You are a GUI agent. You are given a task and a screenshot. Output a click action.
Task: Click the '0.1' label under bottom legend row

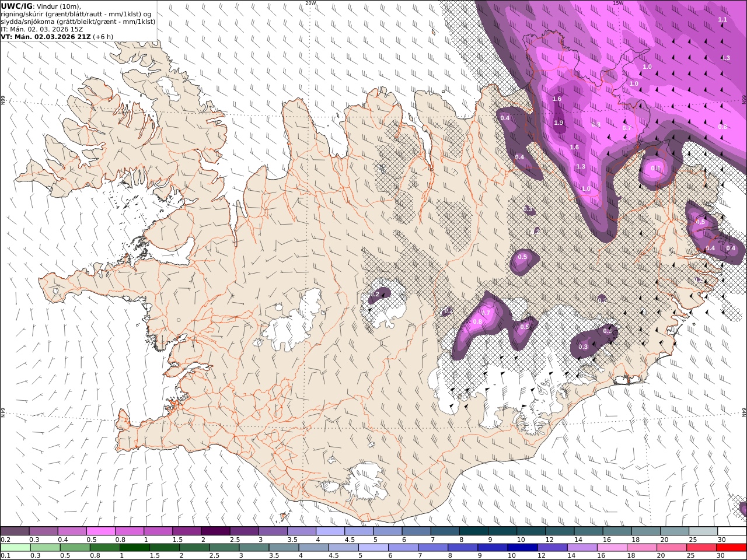(x=5, y=555)
